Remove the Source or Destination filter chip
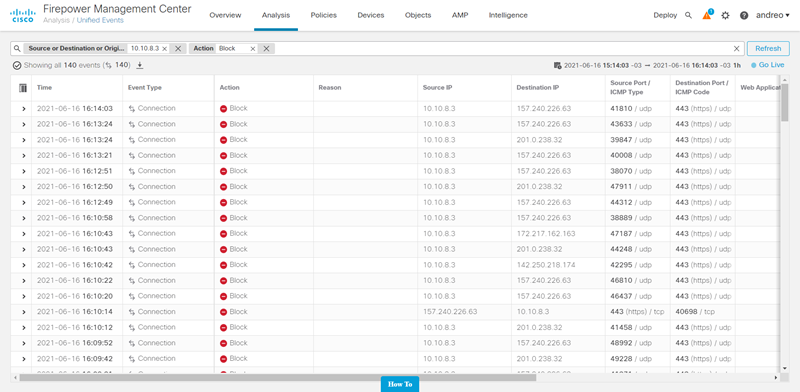 (178, 48)
